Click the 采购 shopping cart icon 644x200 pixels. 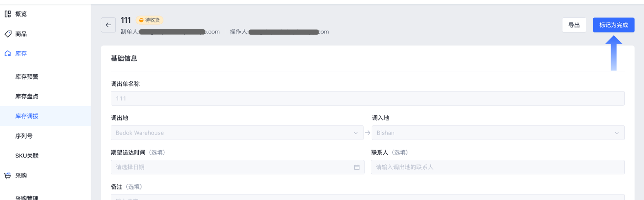click(x=8, y=175)
